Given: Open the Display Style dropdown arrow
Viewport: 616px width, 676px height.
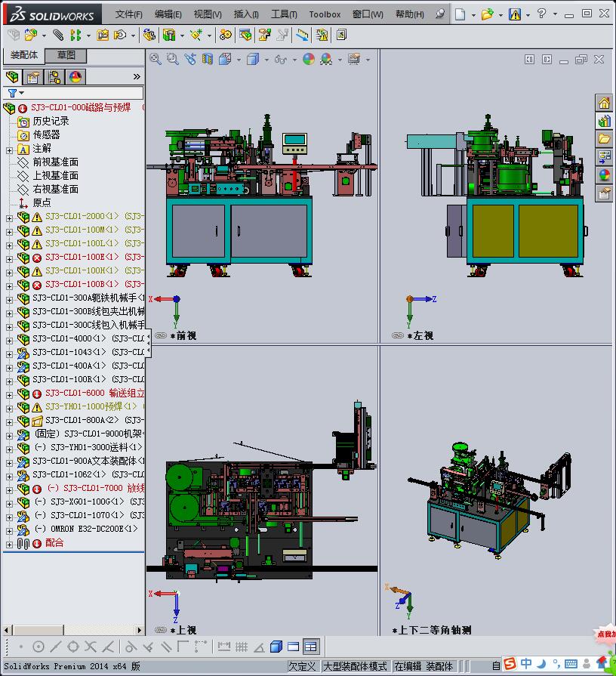Looking at the screenshot, I should 266,60.
